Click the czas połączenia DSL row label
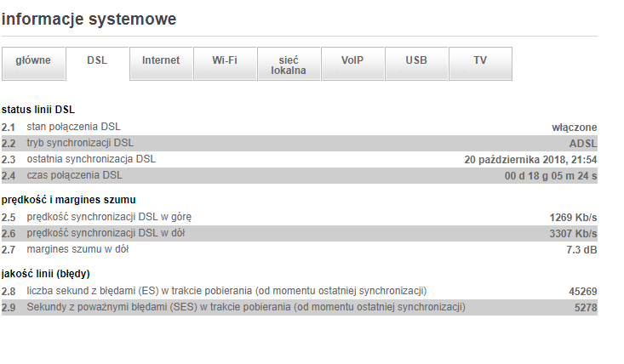Image resolution: width=624 pixels, height=364 pixels. click(x=74, y=176)
